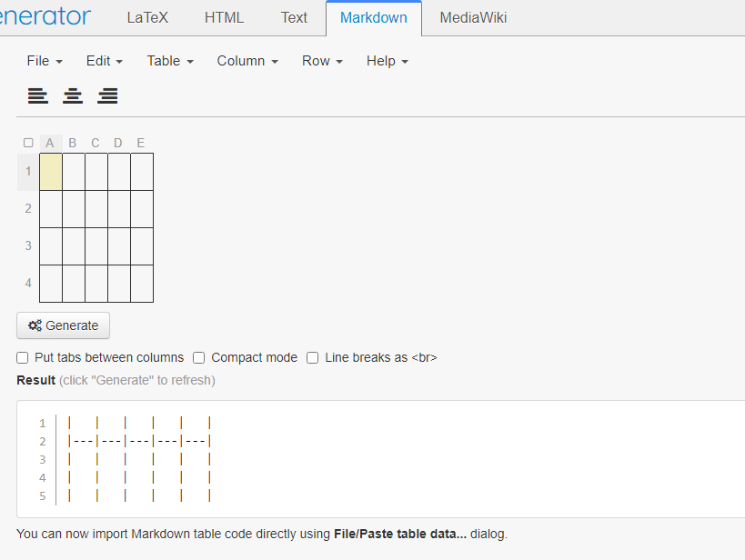This screenshot has height=560, width=745.
Task: Select the align right text icon
Action: 107,95
